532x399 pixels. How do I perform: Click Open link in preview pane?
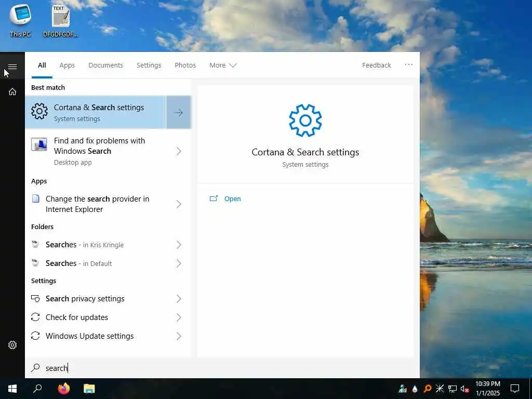[x=232, y=199]
